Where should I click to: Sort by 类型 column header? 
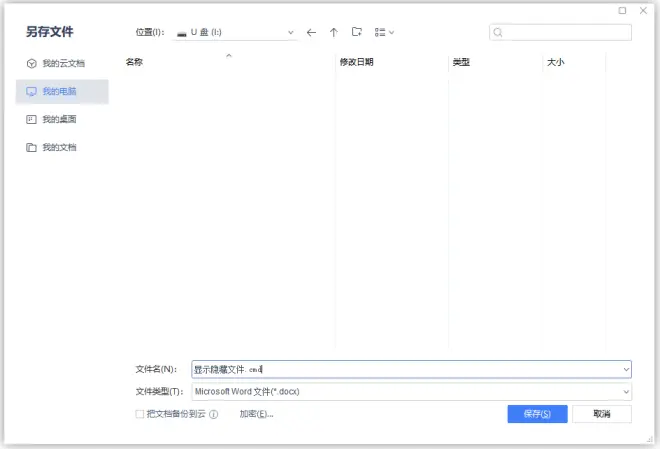point(461,62)
